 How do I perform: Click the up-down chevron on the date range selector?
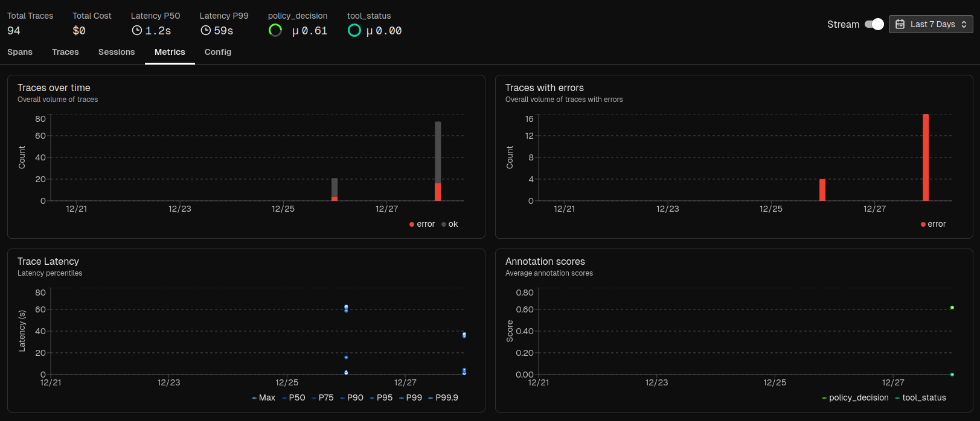(964, 24)
